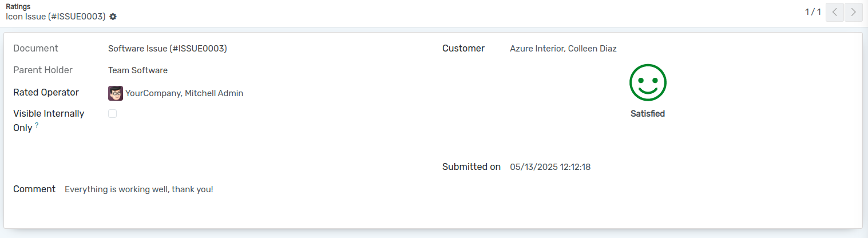Image resolution: width=868 pixels, height=238 pixels.
Task: Select the submitted date 05/13/2025 12:12:18
Action: (550, 167)
